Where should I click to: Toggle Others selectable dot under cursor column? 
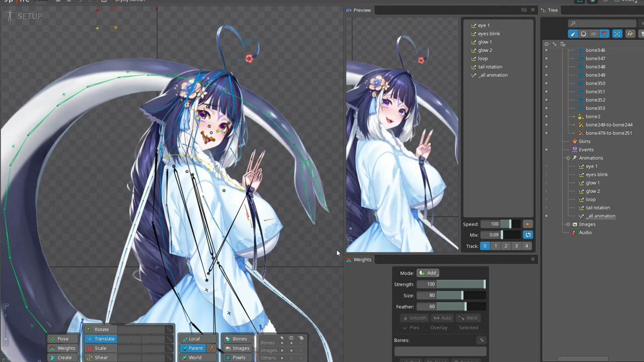[x=282, y=358]
